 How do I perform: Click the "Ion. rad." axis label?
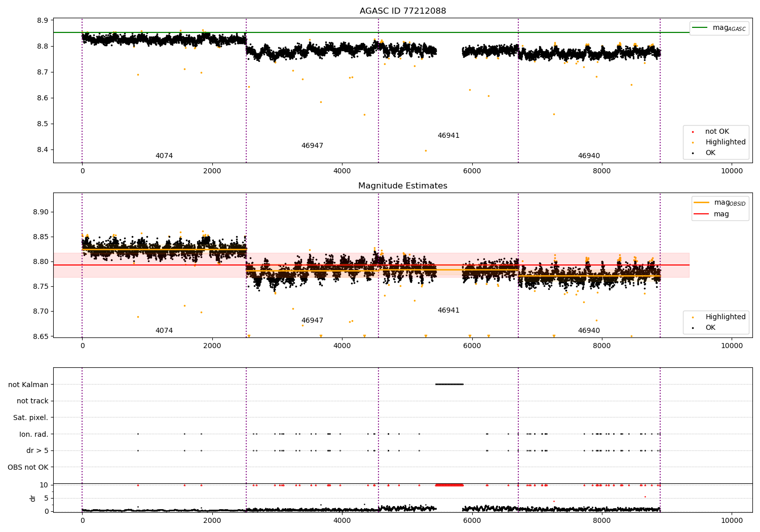34,434
